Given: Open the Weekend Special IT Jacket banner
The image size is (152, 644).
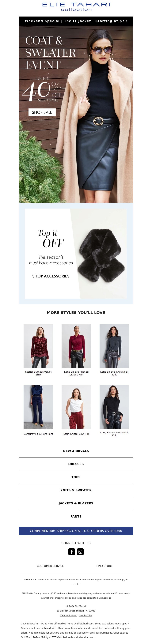Looking at the screenshot, I should coord(76,21).
